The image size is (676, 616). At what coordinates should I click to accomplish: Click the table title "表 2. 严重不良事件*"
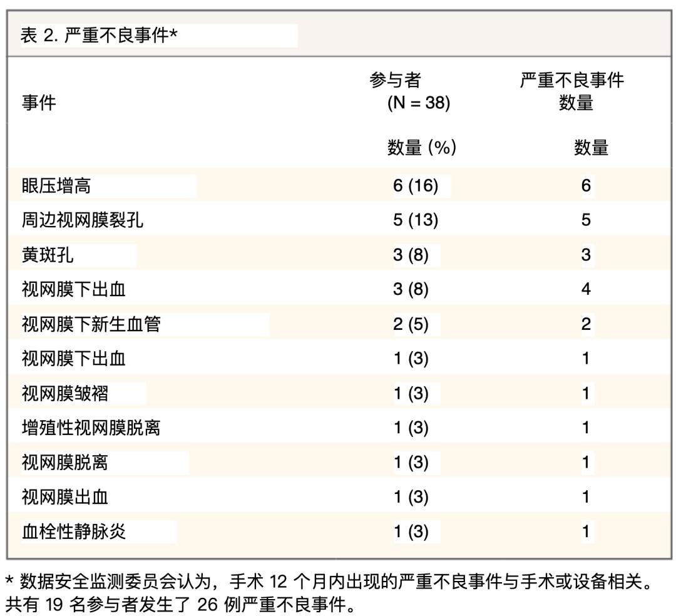pyautogui.click(x=99, y=36)
